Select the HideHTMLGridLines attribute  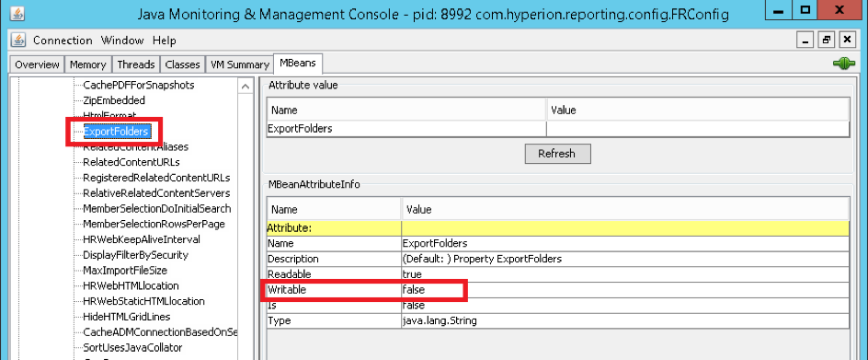(126, 318)
